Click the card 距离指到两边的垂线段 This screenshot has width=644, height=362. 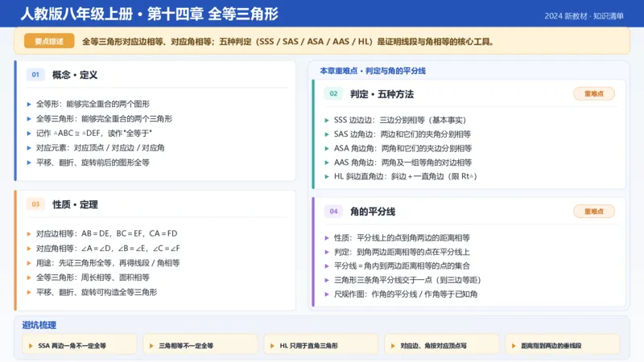pyautogui.click(x=562, y=345)
